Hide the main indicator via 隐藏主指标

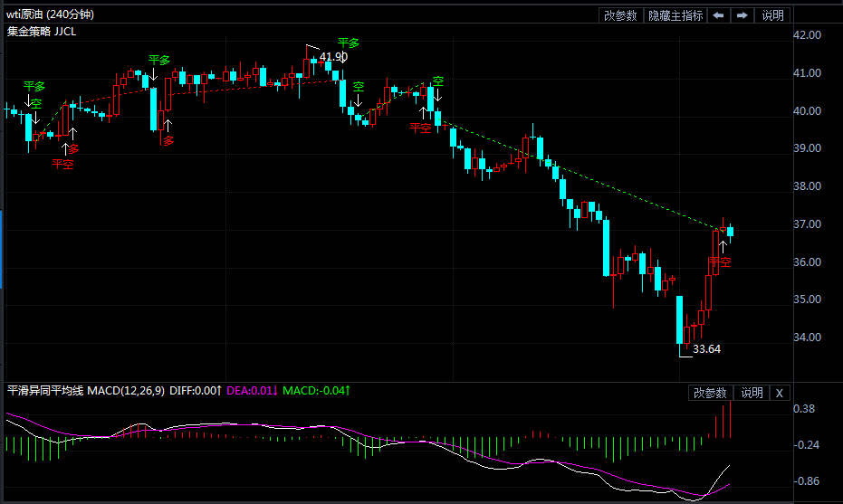675,15
